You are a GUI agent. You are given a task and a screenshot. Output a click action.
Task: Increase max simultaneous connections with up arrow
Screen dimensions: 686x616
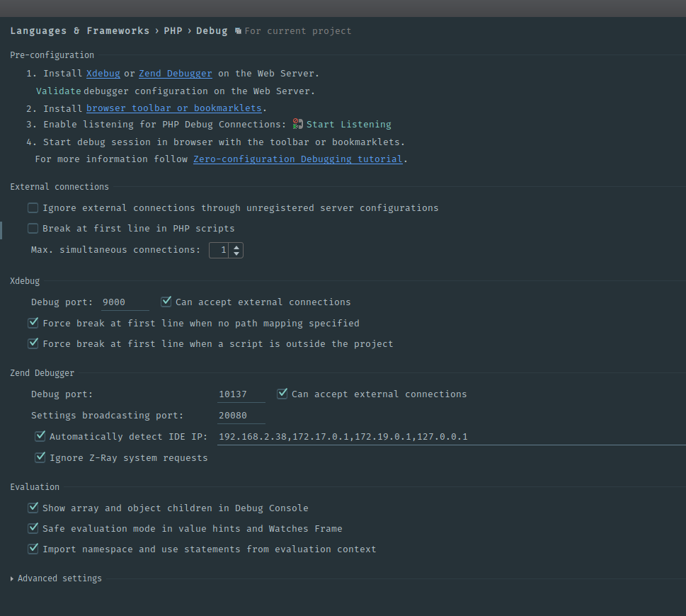(x=236, y=247)
